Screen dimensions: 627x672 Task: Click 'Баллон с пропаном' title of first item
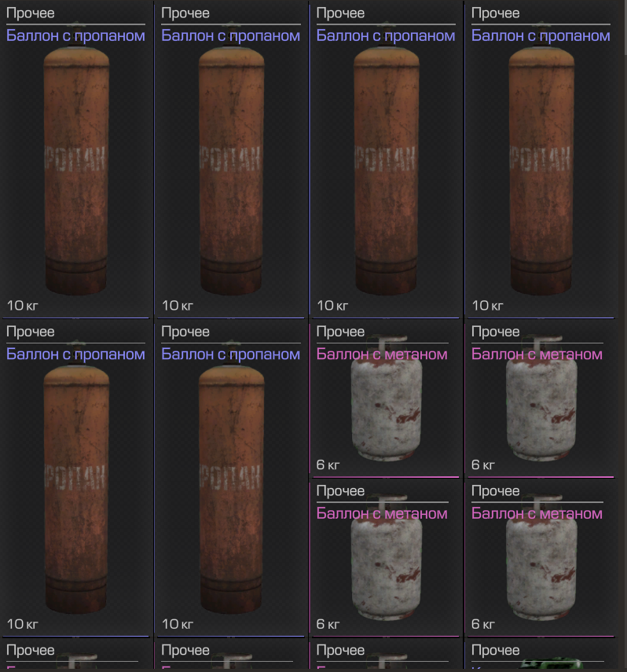click(76, 35)
